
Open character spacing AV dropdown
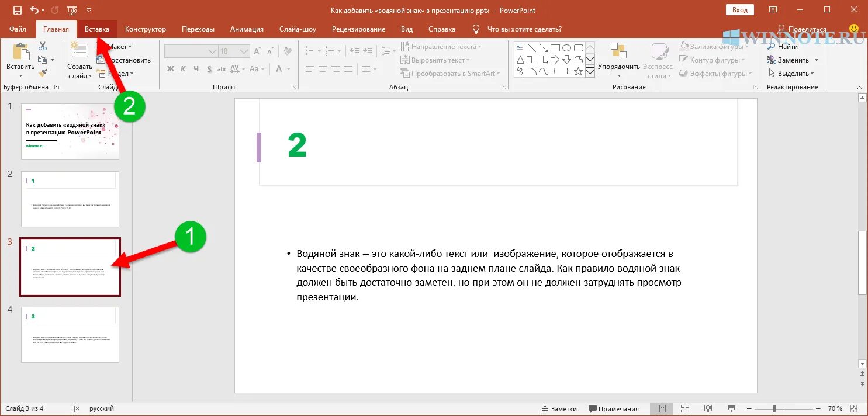coord(238,69)
